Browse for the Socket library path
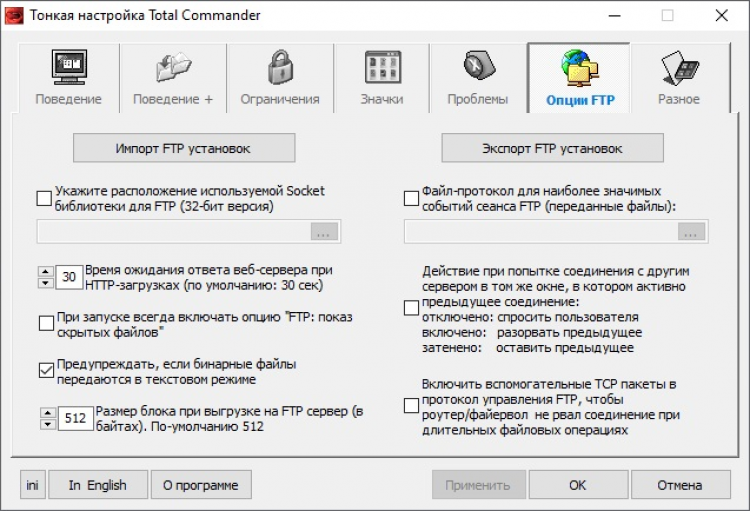The width and height of the screenshot is (750, 511). (x=324, y=232)
